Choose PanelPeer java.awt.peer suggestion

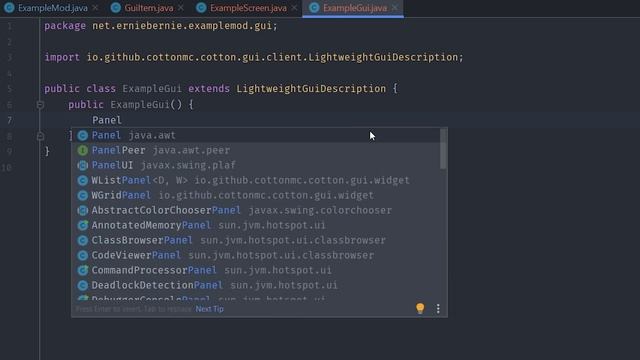pos(256,150)
